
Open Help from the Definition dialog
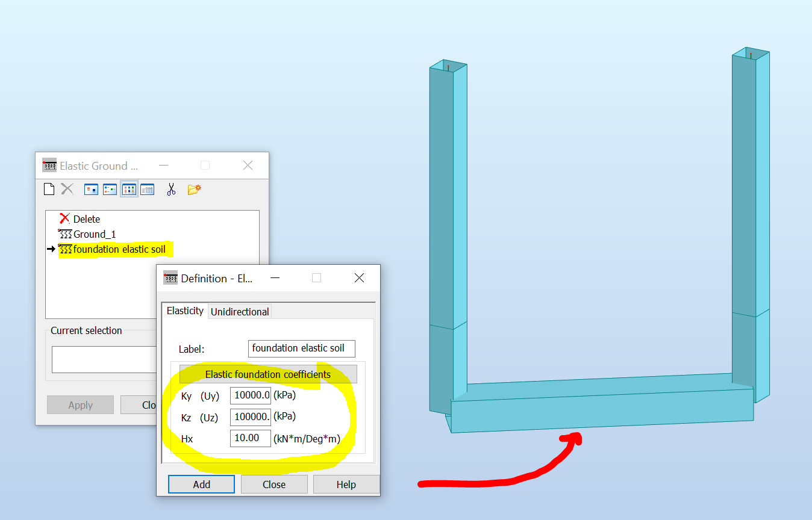(346, 484)
